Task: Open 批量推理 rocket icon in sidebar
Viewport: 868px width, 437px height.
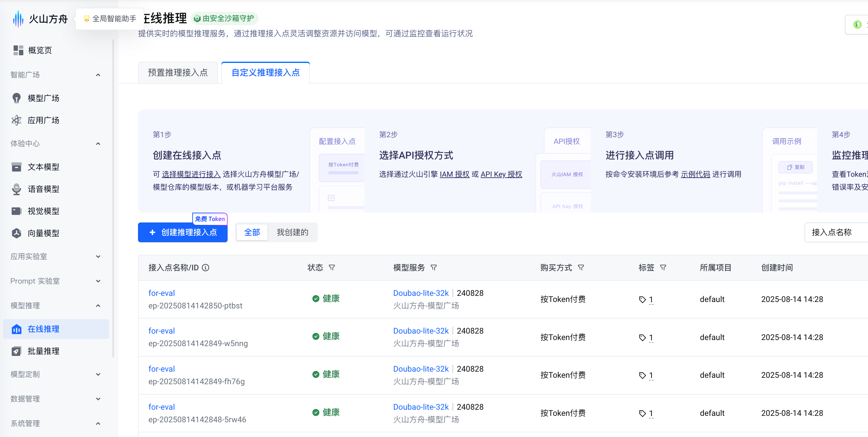Action: point(16,351)
